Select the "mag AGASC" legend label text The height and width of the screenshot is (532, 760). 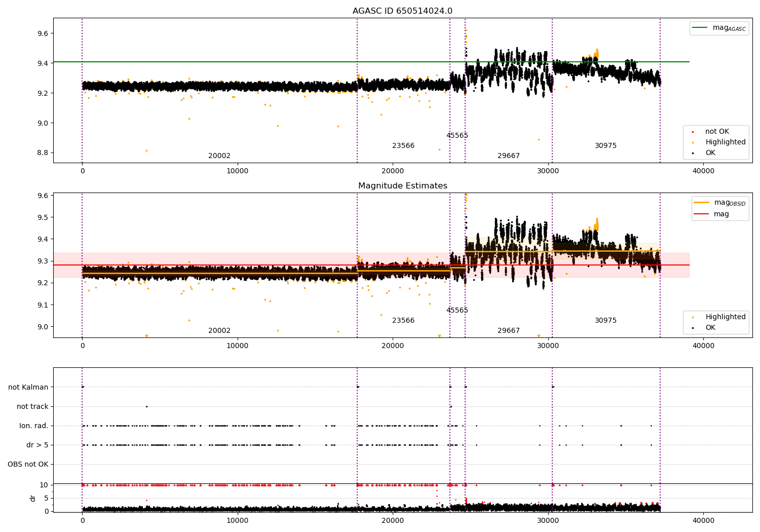tap(729, 28)
